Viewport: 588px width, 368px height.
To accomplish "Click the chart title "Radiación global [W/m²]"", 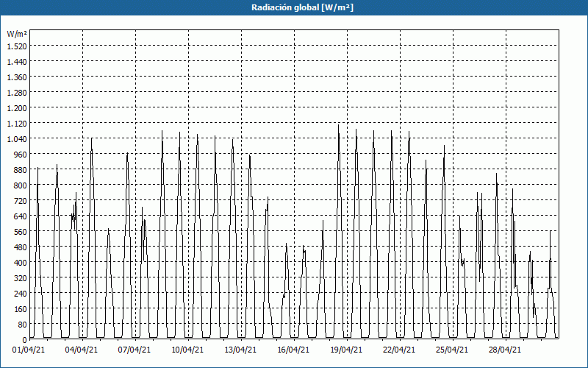I will [x=302, y=7].
